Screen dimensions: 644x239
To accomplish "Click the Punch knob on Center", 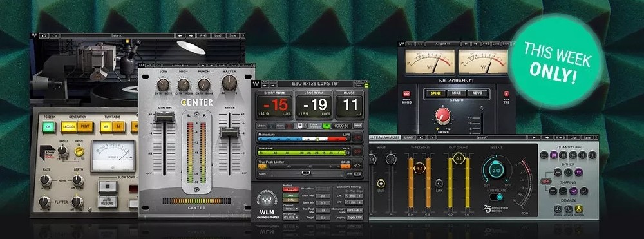I will [x=204, y=84].
